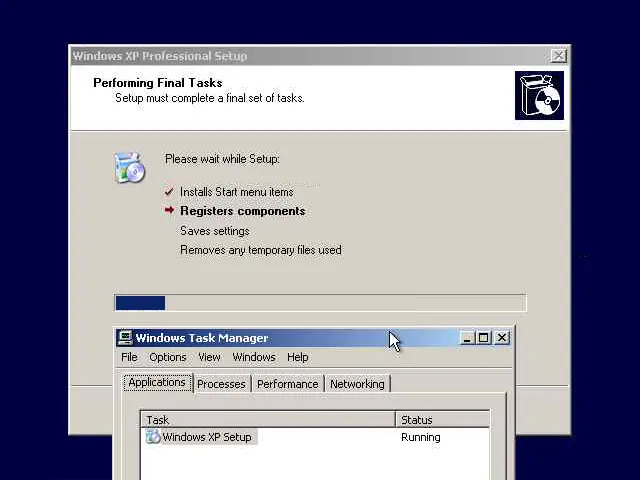
Task: Click the red arrow beside Registers components
Action: point(169,210)
